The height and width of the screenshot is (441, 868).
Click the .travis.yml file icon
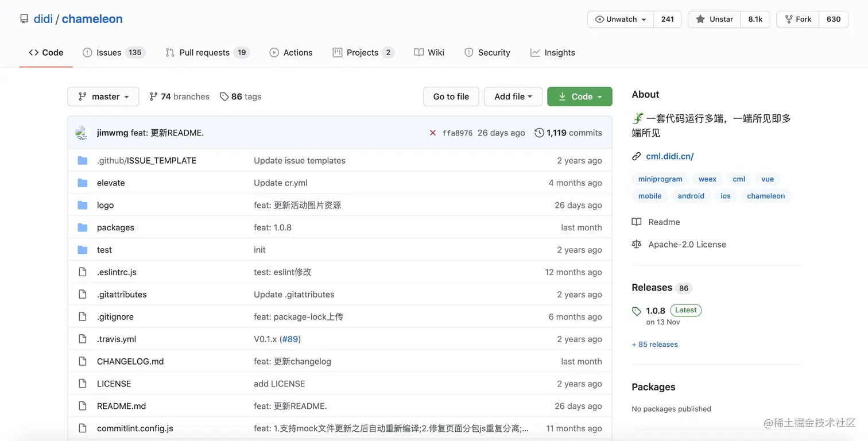[83, 339]
